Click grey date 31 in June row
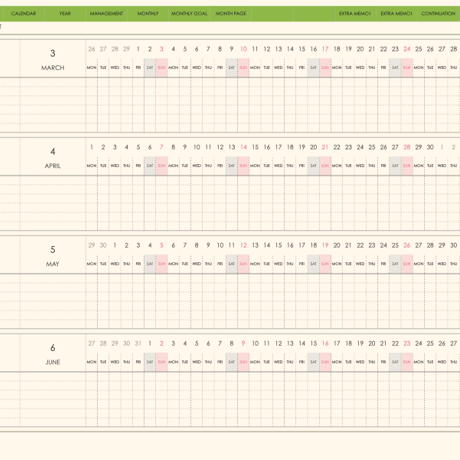The image size is (460, 460). 138,343
